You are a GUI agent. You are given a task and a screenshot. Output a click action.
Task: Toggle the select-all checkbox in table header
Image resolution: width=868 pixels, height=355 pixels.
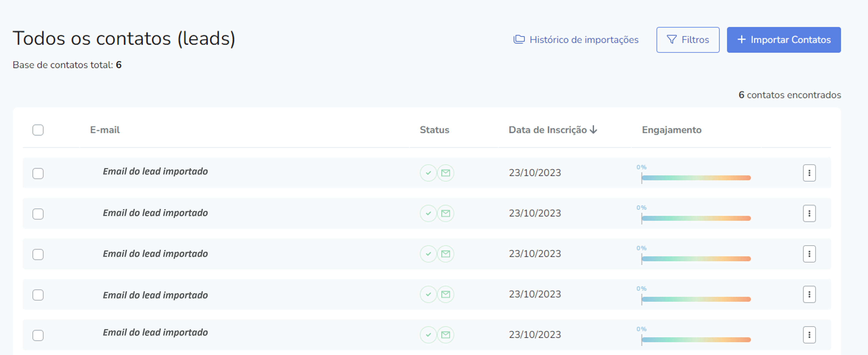click(38, 130)
